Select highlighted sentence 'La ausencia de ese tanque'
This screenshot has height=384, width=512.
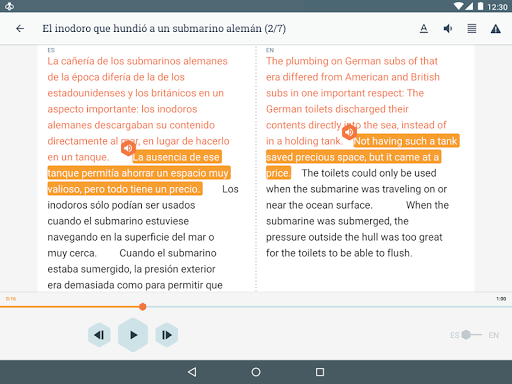[138, 173]
